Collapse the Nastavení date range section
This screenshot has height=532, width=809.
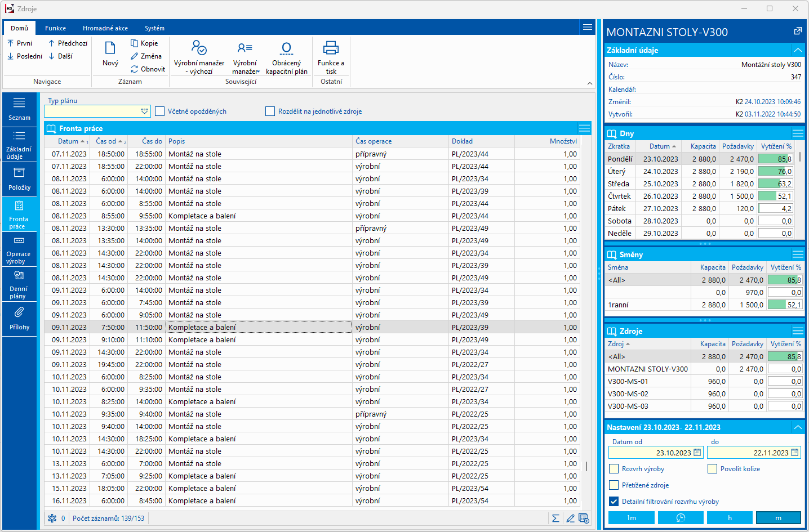click(x=798, y=427)
